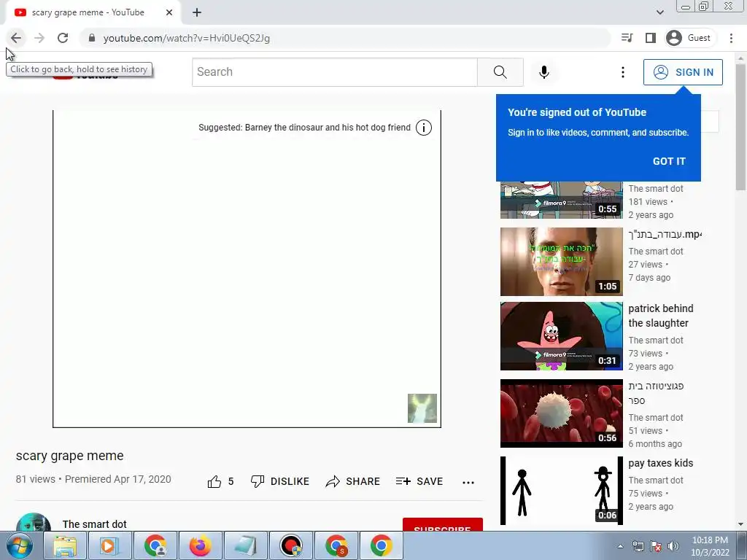747x560 pixels.
Task: Click '81 views' premiere date text
Action: pos(93,479)
